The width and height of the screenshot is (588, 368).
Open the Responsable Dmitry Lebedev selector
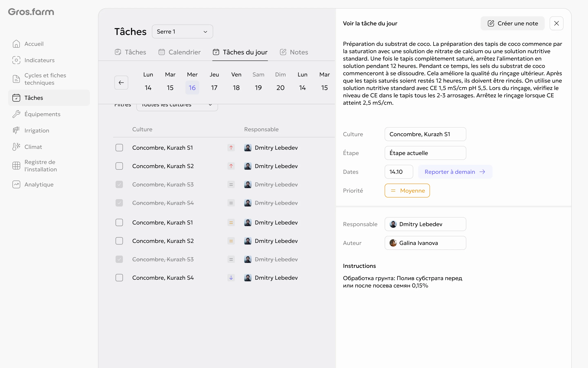425,224
